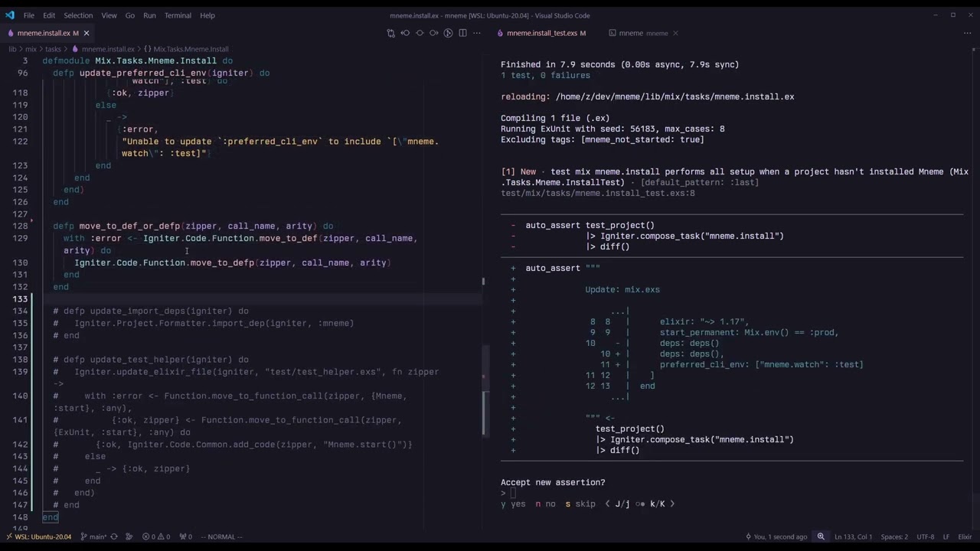
Task: Click the UTF-8 encoding selector
Action: click(x=925, y=536)
